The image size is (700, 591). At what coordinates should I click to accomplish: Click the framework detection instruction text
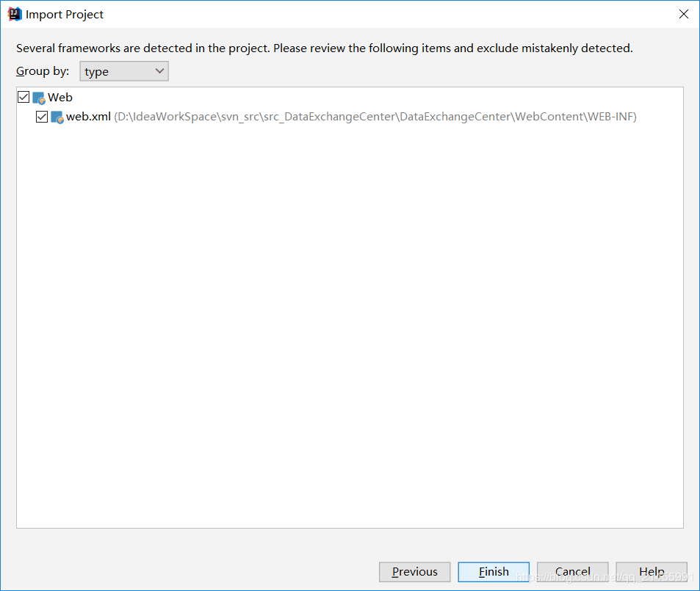coord(323,48)
